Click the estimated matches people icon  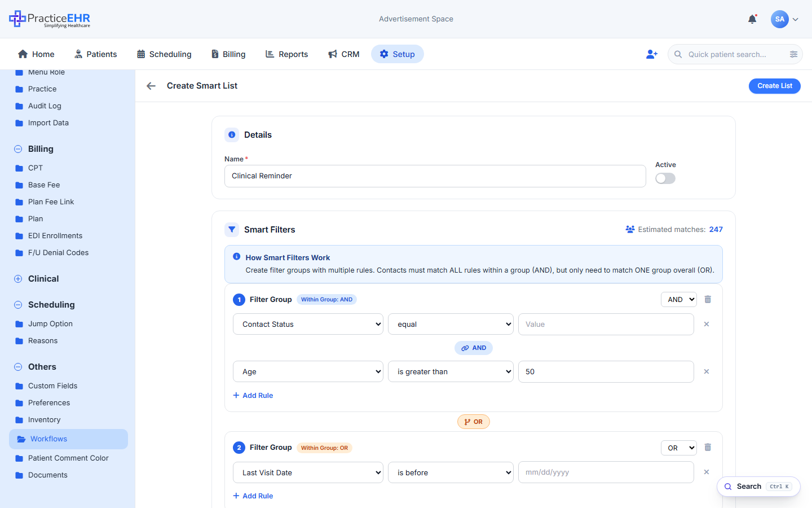(630, 229)
